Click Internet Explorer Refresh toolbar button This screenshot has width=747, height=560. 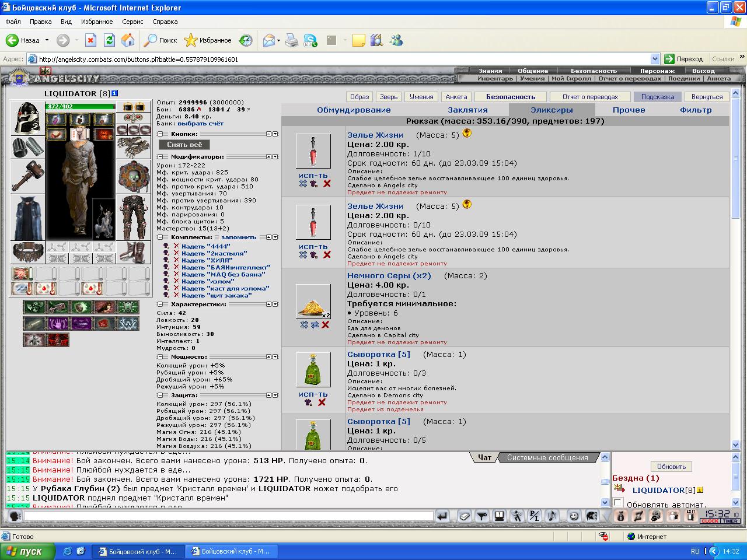[109, 40]
